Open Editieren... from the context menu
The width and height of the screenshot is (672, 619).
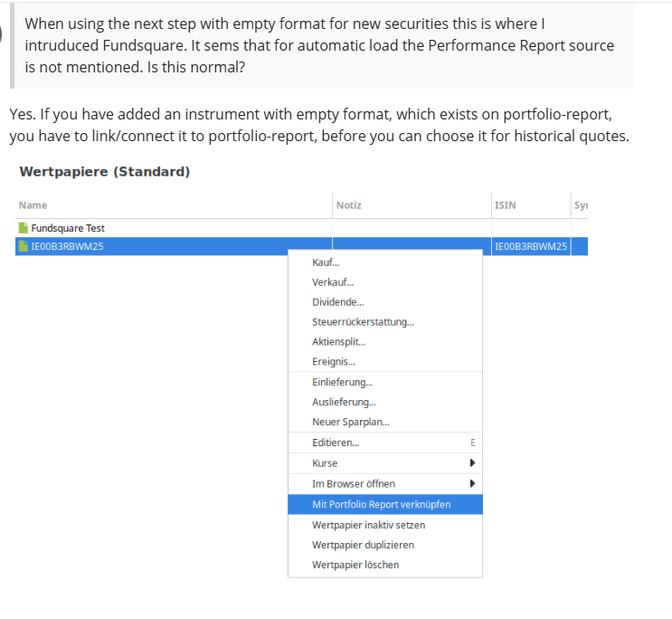[x=385, y=443]
